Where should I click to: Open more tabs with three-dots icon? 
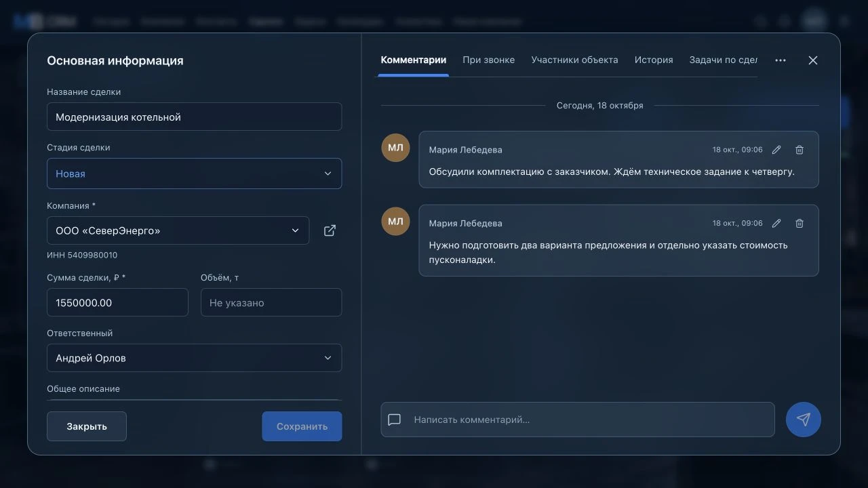pyautogui.click(x=781, y=60)
